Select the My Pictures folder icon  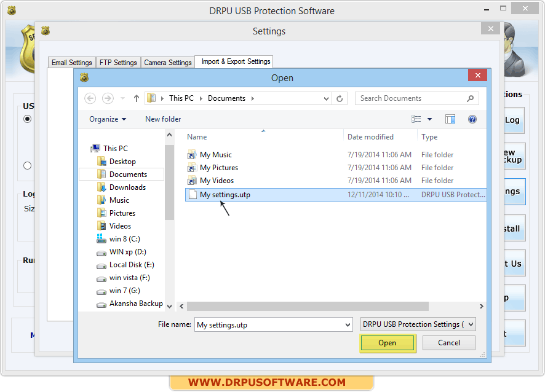click(x=192, y=168)
